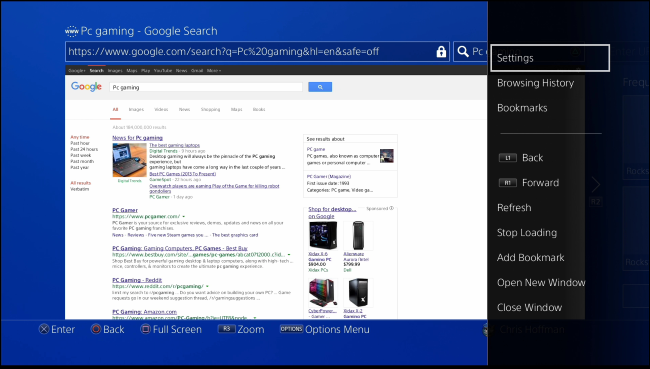
Task: Switch to the Shopping results tab
Action: pyautogui.click(x=210, y=109)
